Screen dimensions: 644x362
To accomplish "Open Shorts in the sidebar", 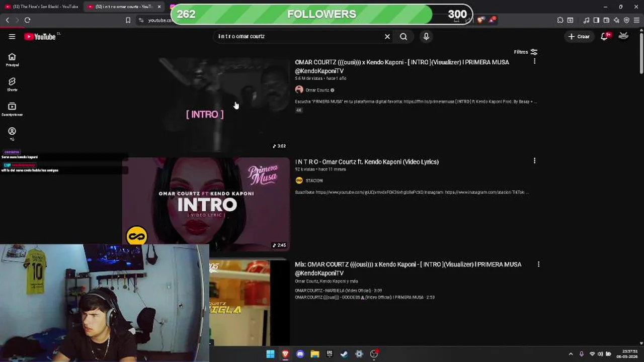I will [12, 84].
